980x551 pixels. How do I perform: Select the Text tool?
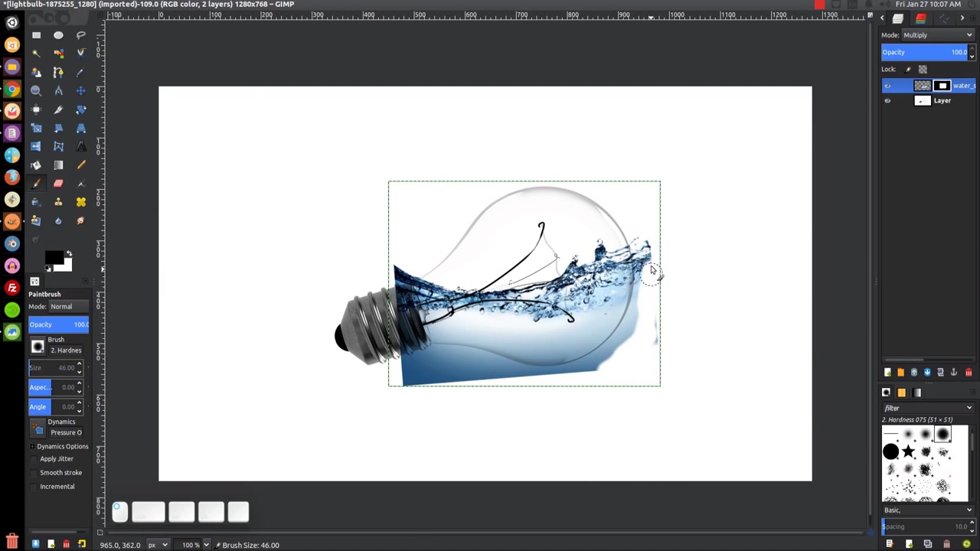(80, 146)
